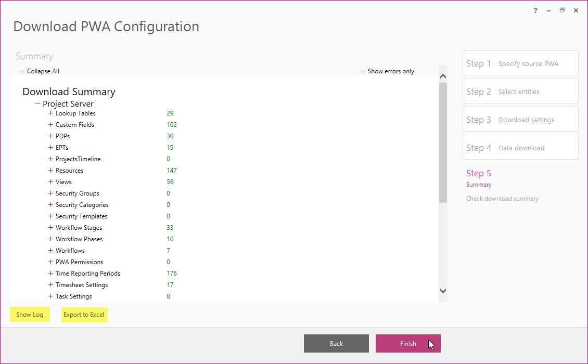Click the Back button

point(336,343)
